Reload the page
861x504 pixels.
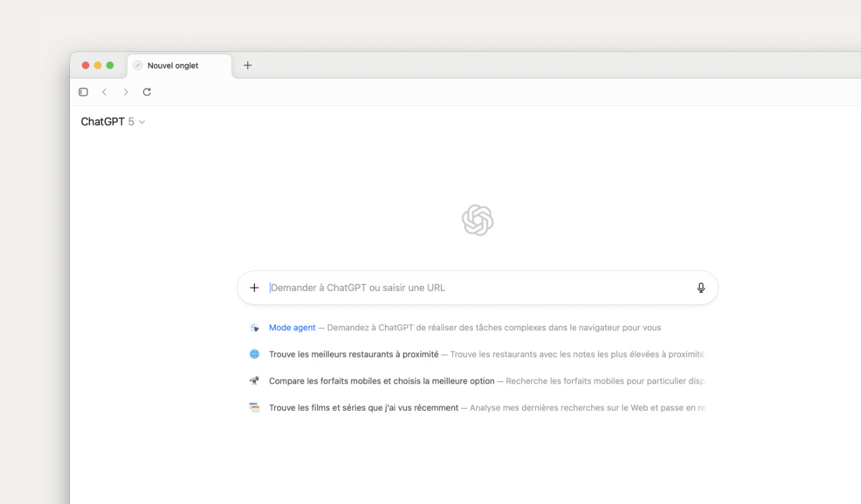coord(147,92)
